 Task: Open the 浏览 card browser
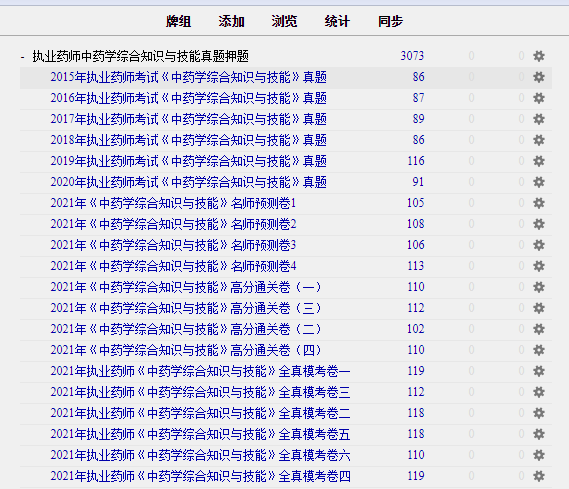tap(284, 21)
